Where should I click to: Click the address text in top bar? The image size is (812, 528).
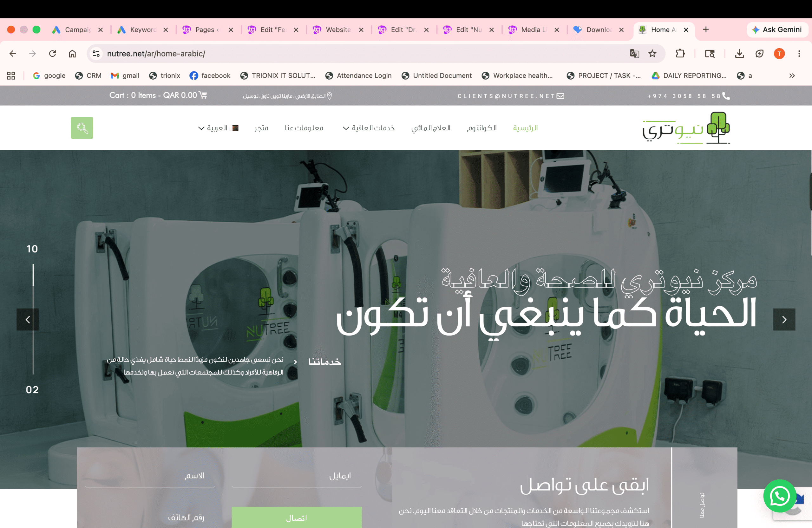pyautogui.click(x=284, y=96)
